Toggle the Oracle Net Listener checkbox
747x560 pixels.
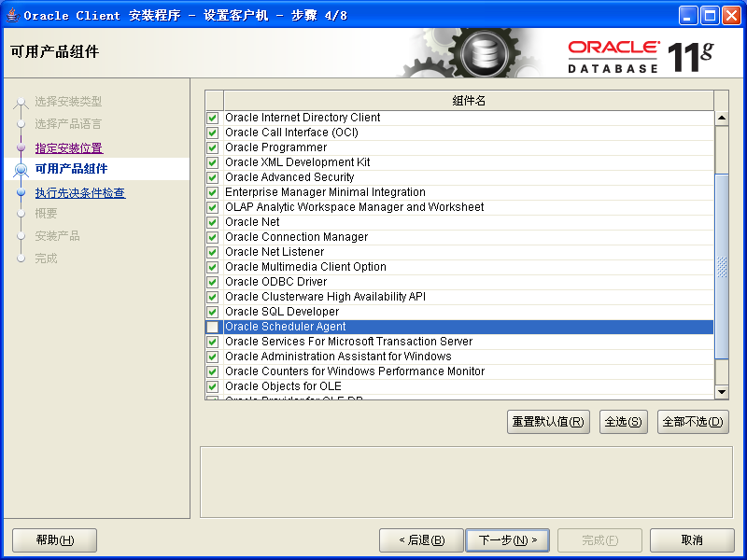[213, 252]
